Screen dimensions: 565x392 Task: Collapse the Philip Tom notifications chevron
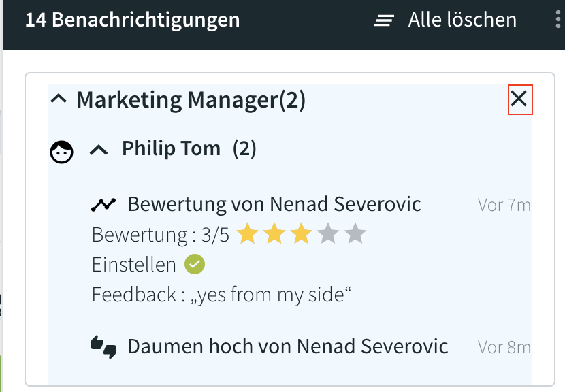(x=99, y=150)
